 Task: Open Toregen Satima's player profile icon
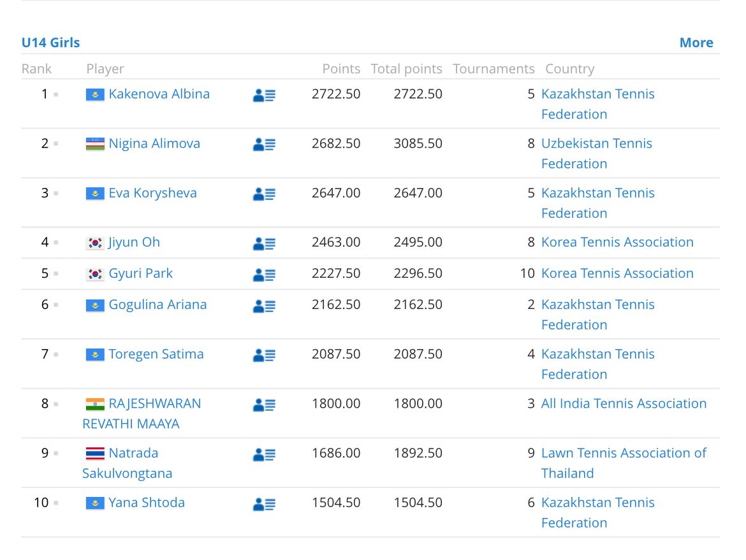pyautogui.click(x=264, y=355)
